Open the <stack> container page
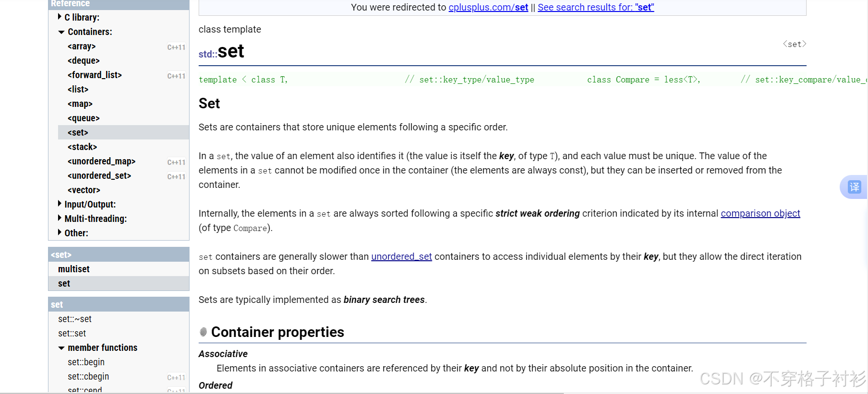868x394 pixels. (x=82, y=147)
